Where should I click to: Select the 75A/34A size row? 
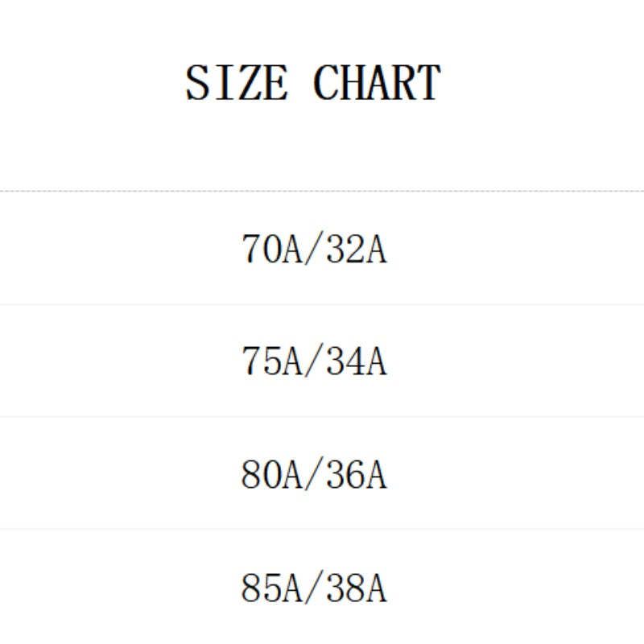[x=314, y=361]
